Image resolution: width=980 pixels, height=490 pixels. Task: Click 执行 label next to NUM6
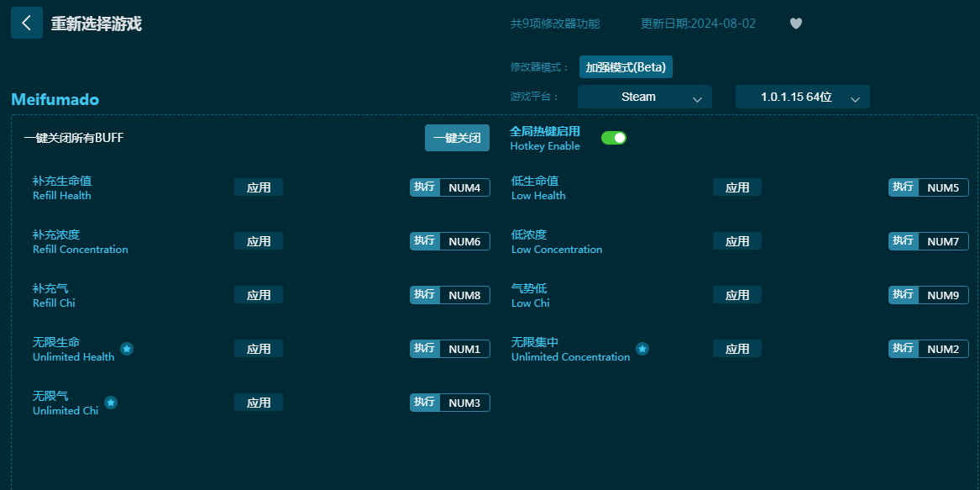click(425, 241)
